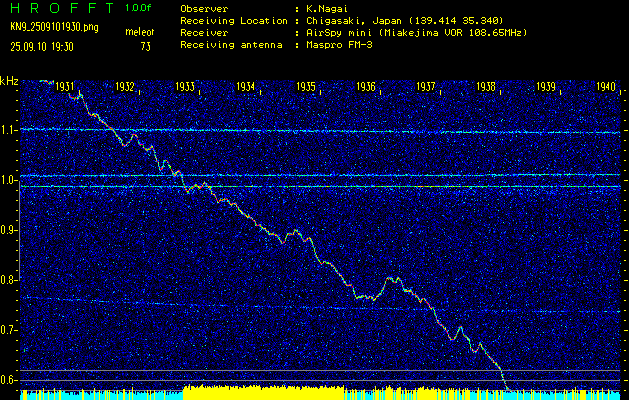Click the 0.6 kHz axis label

[8, 380]
